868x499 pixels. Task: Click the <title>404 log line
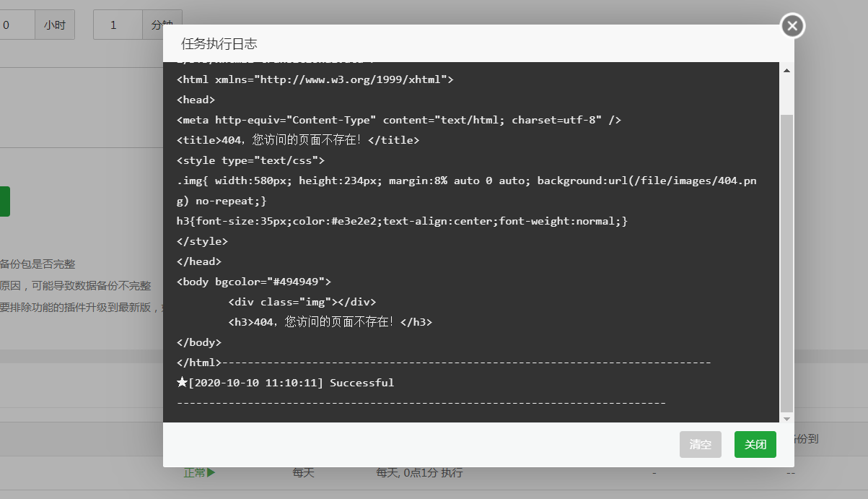point(298,140)
